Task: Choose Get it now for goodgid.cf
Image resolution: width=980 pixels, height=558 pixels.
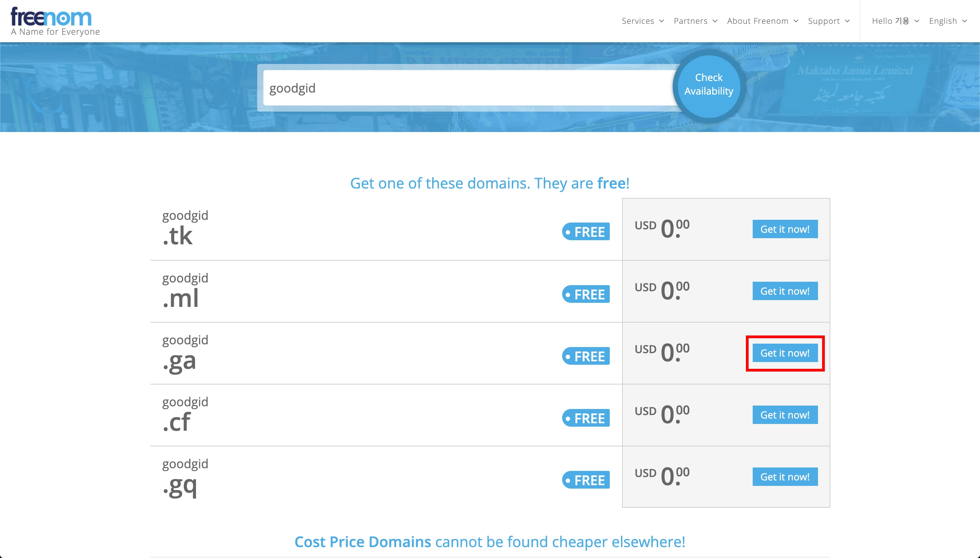Action: 785,415
